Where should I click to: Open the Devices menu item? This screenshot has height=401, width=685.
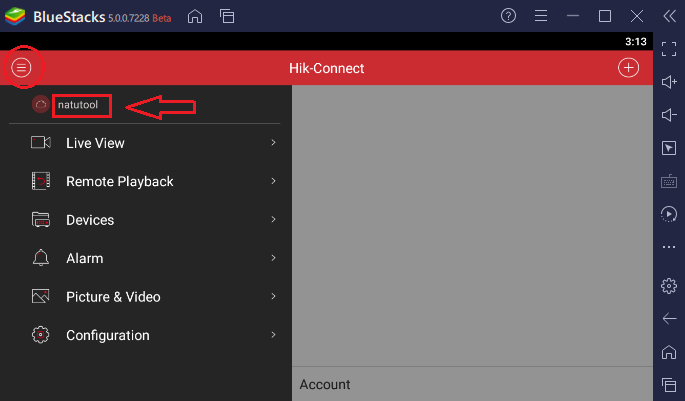click(x=144, y=220)
